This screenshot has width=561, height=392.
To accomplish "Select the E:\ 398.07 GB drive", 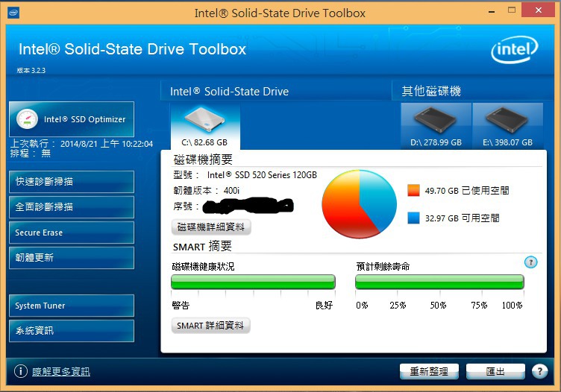I will (508, 126).
